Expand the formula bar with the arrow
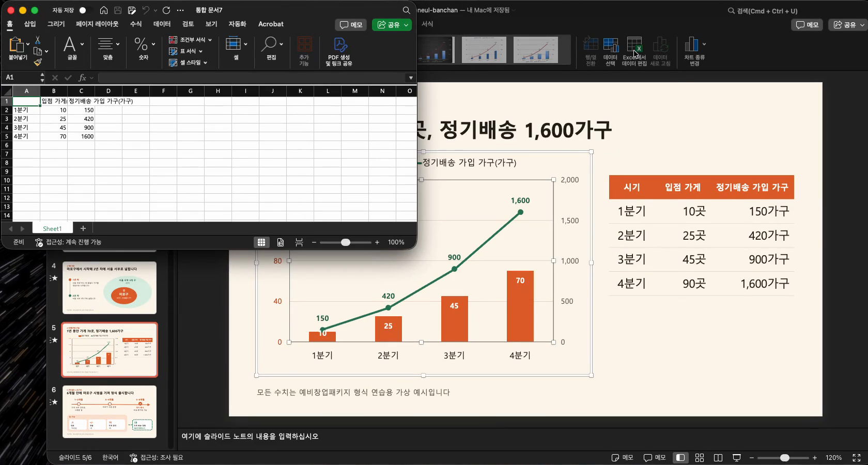This screenshot has height=465, width=868. click(411, 78)
